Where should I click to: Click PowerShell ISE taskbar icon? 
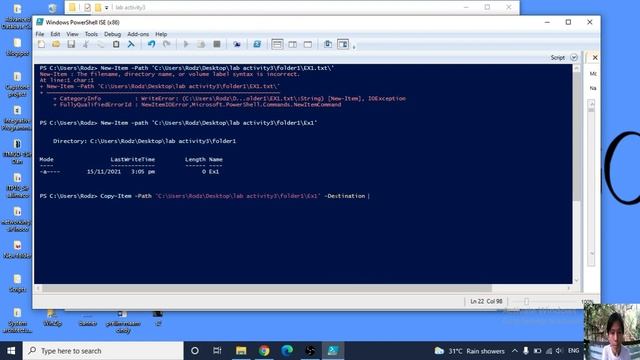(333, 351)
